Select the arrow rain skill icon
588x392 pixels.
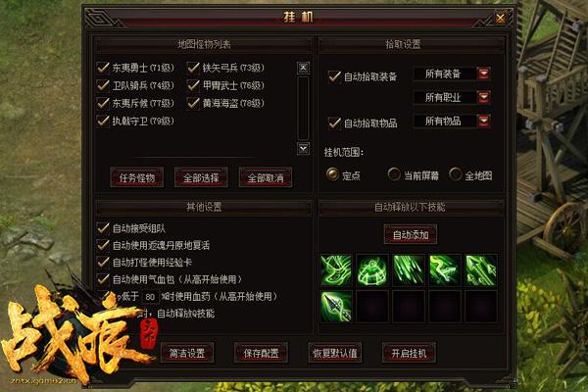point(409,270)
